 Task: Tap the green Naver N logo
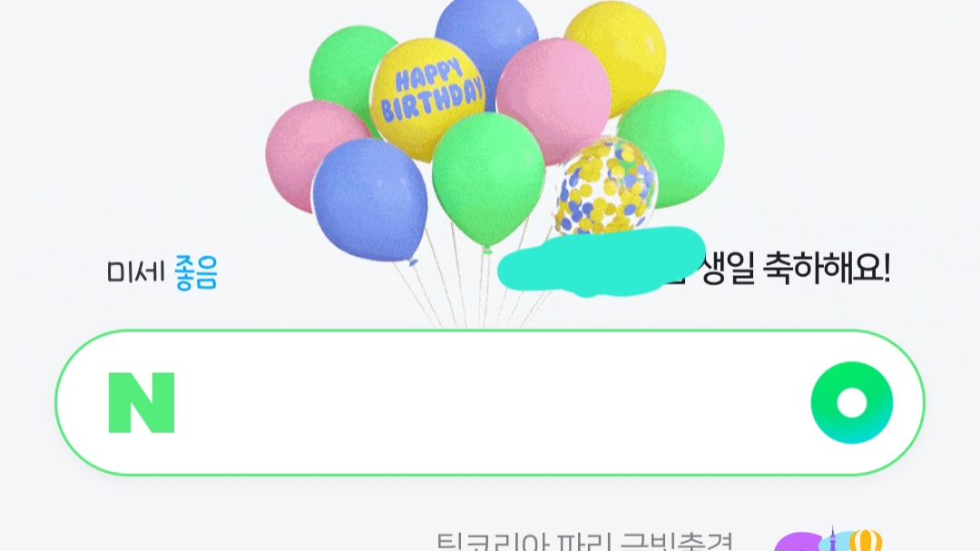pos(142,403)
